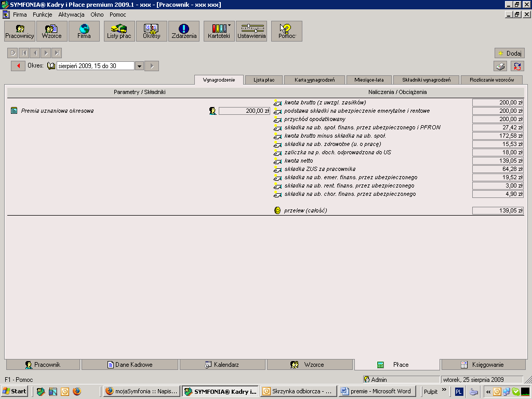Open the Firma menu

[20, 15]
